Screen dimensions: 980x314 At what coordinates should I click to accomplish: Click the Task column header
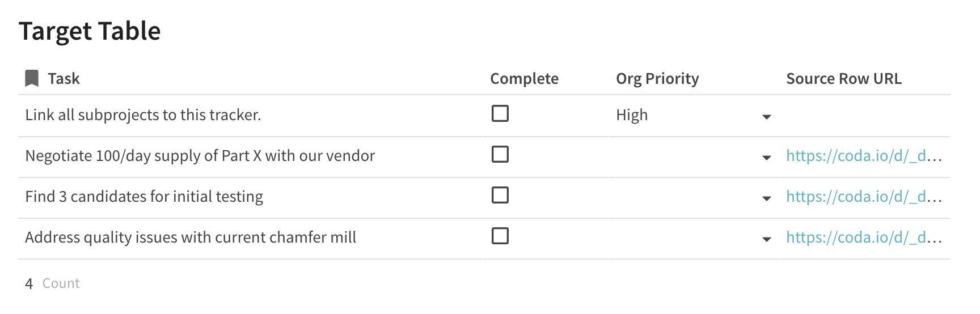tap(64, 79)
